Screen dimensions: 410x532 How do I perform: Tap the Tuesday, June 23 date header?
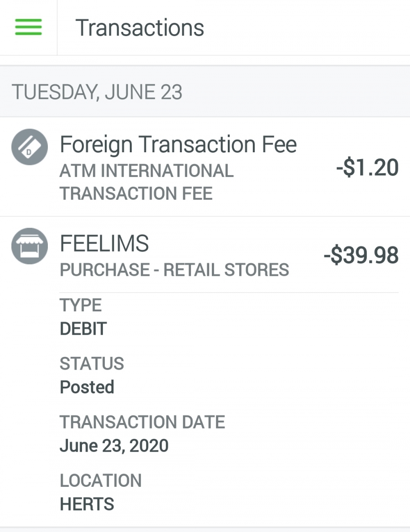(97, 92)
